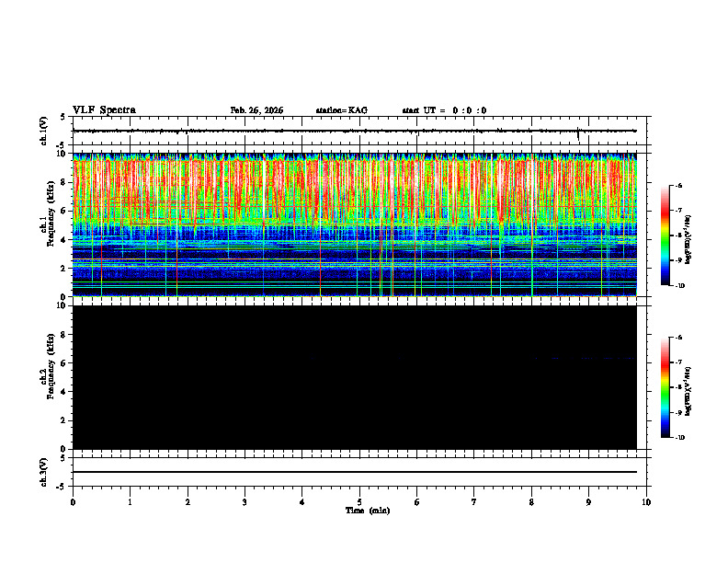Click the '-6' label on ch.1 colorbar
The width and height of the screenshot is (728, 563).
[677, 185]
